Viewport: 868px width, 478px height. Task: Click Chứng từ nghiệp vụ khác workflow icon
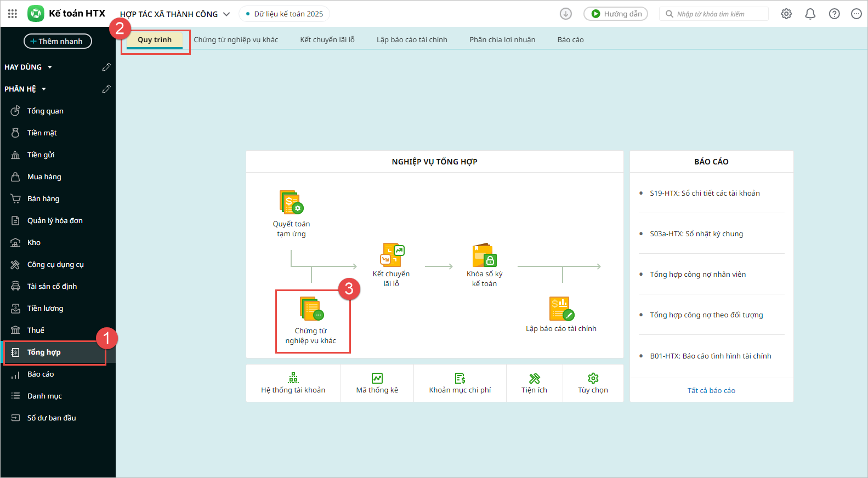[x=311, y=309]
